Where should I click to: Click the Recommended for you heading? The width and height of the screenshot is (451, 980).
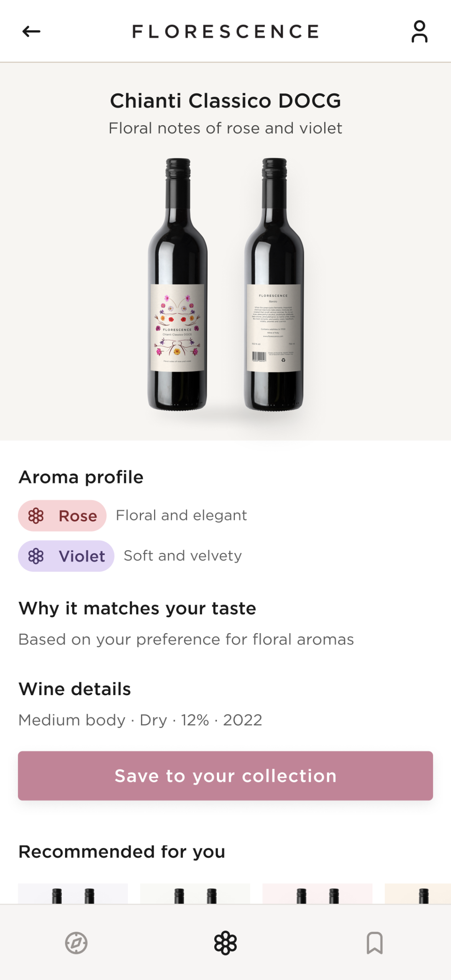click(x=122, y=852)
